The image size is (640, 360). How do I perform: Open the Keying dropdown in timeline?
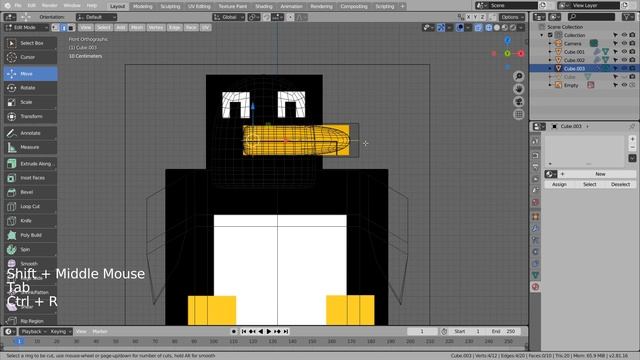(61, 331)
